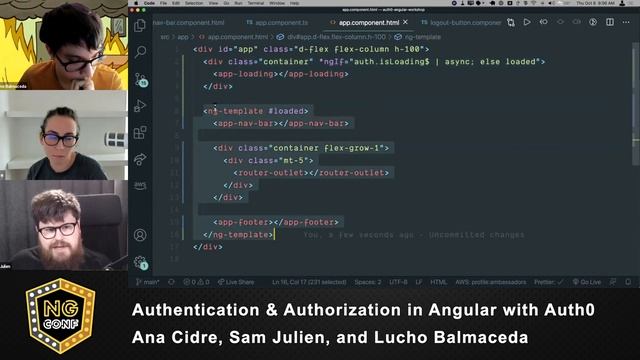Click the Prettier status item
The image size is (640, 360).
click(x=549, y=282)
